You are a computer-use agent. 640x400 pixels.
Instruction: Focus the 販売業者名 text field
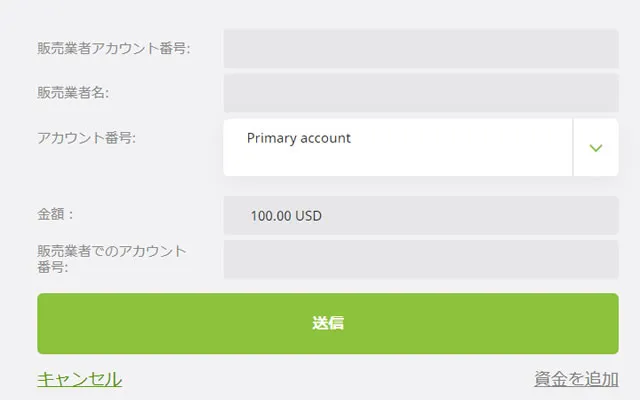tap(420, 93)
